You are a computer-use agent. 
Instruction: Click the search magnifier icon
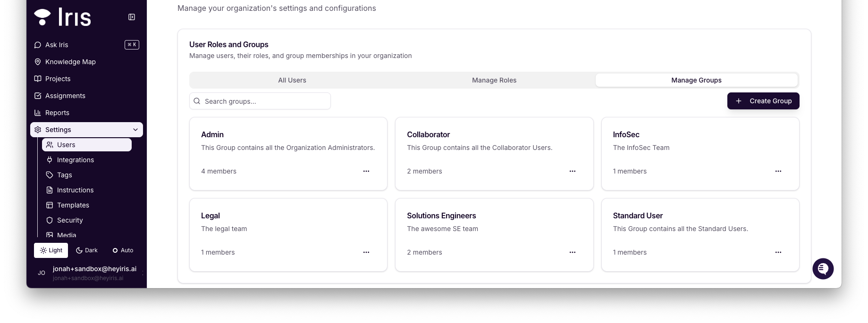click(x=197, y=101)
